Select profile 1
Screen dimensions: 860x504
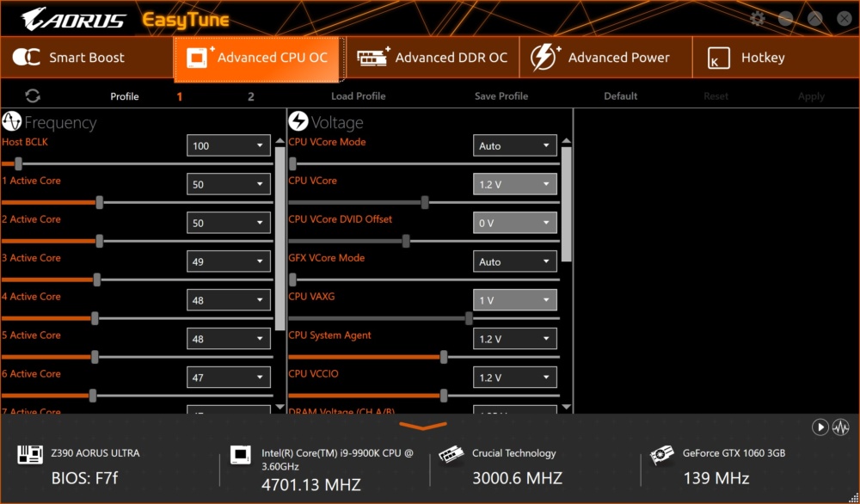(x=180, y=96)
